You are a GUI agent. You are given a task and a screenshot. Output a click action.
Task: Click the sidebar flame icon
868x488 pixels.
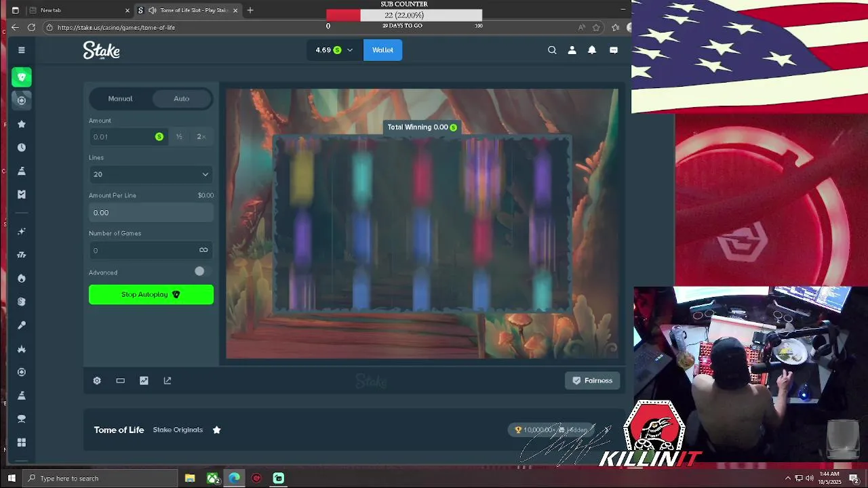coord(22,279)
